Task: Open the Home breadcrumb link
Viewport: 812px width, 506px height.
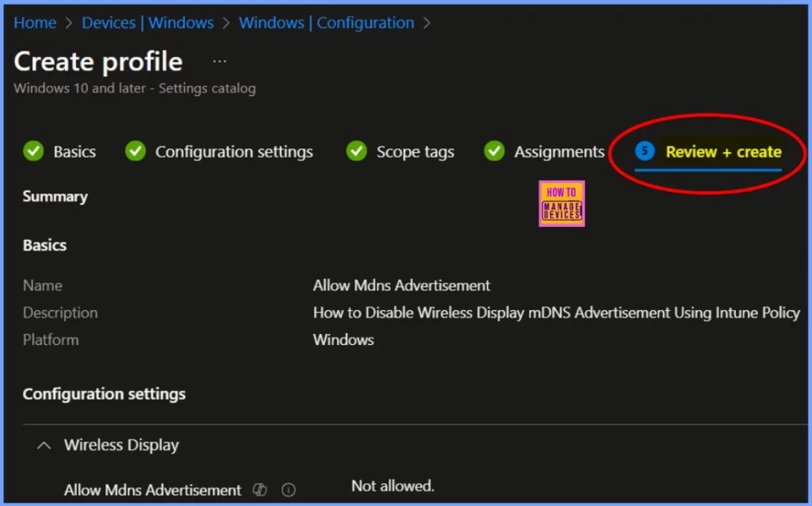Action: point(35,23)
